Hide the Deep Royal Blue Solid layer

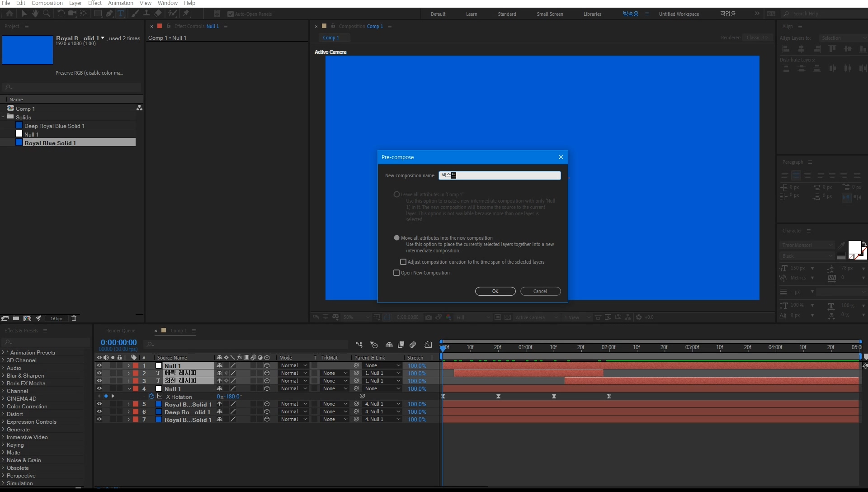coord(99,412)
